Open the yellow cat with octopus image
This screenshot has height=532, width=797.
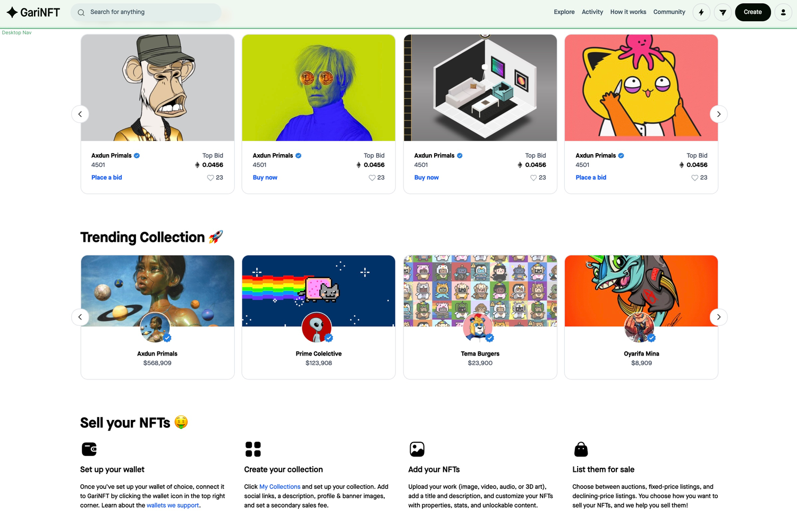click(641, 88)
